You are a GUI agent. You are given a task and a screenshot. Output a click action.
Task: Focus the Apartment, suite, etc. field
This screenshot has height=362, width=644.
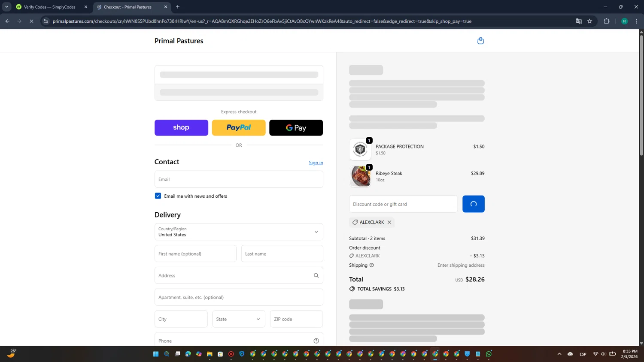pyautogui.click(x=239, y=297)
